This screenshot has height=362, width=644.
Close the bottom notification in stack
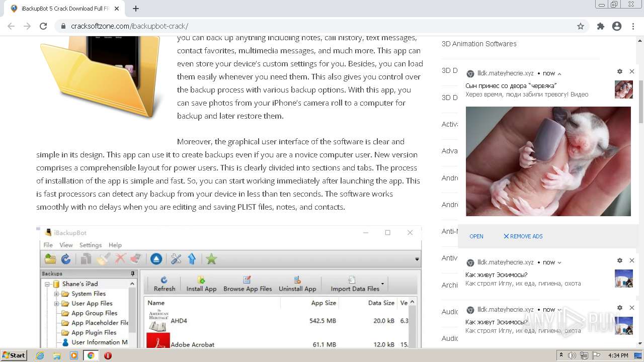(x=632, y=308)
